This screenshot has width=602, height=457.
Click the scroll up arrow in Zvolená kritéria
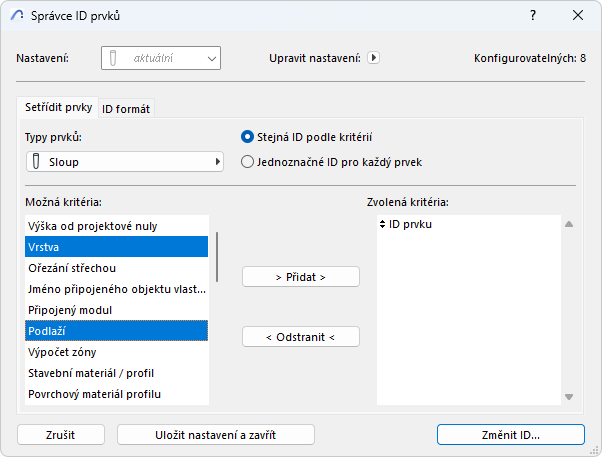pos(568,225)
